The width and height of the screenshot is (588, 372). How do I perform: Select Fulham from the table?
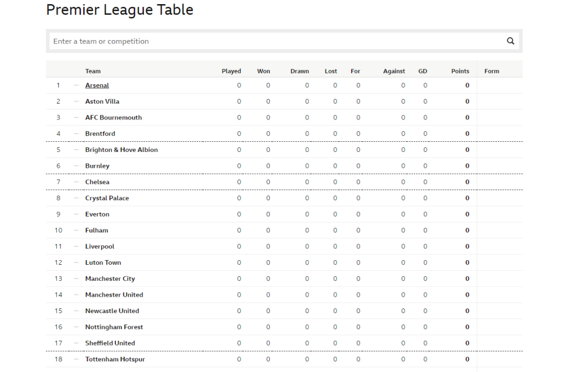point(96,231)
